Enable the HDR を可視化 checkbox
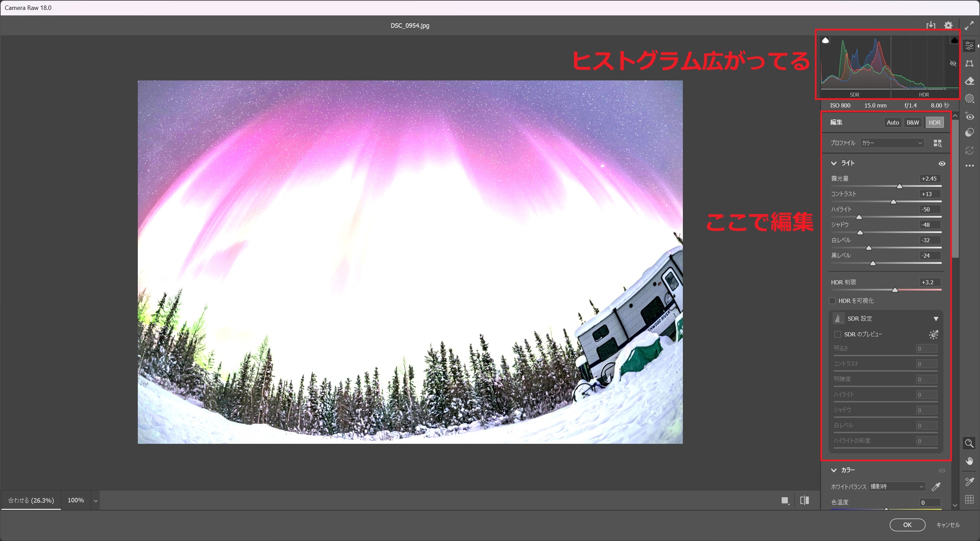 [833, 301]
